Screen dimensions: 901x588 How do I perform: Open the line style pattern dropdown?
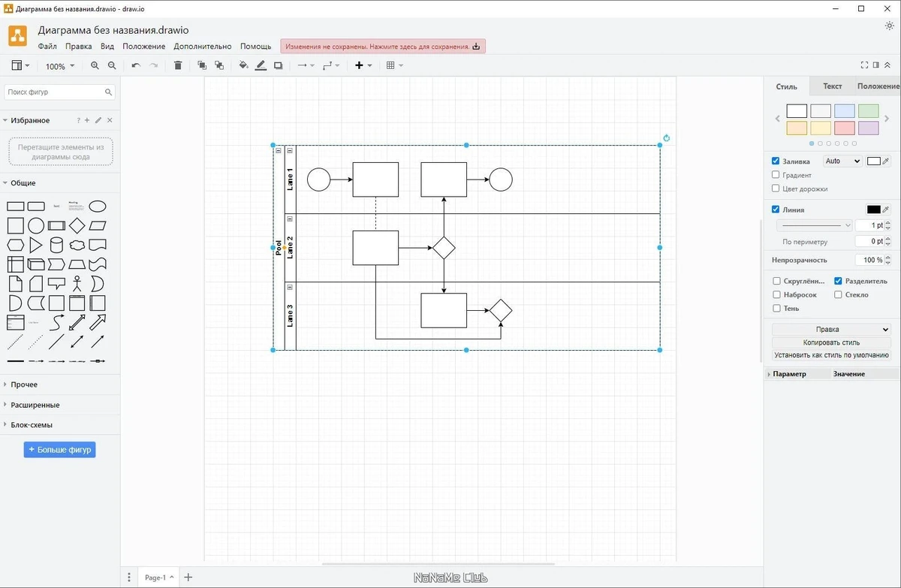point(814,225)
